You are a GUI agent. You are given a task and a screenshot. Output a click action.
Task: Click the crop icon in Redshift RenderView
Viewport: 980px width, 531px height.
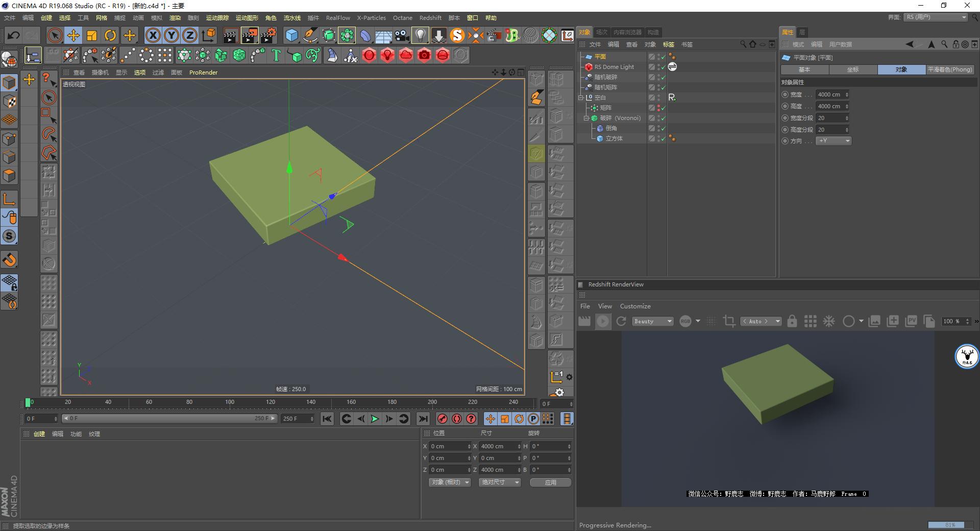pyautogui.click(x=729, y=321)
